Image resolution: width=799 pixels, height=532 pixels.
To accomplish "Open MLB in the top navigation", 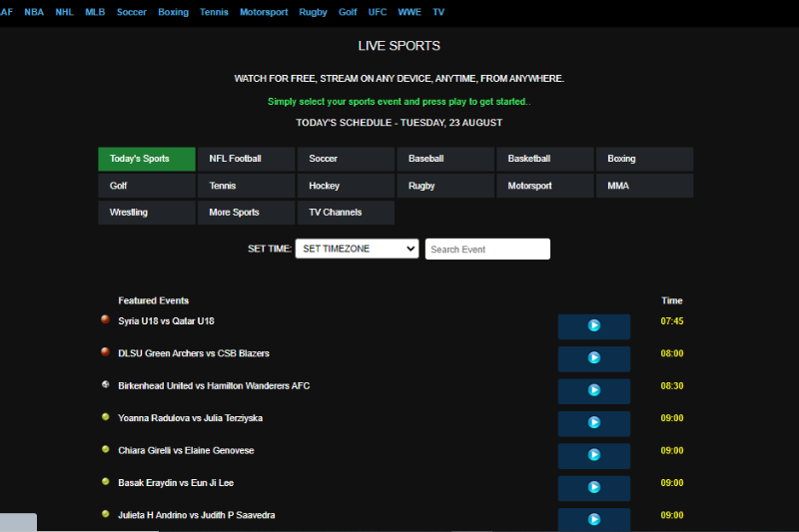I will click(x=95, y=12).
